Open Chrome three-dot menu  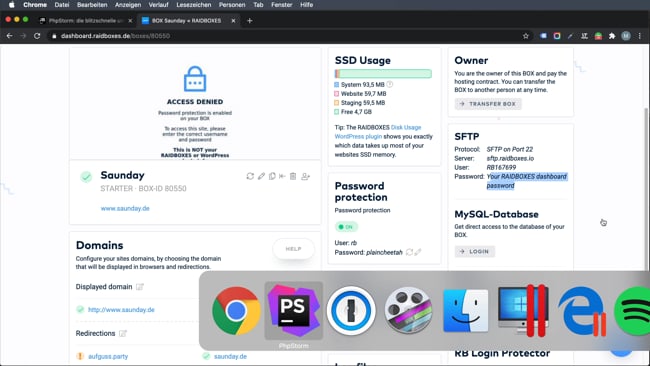click(x=640, y=36)
